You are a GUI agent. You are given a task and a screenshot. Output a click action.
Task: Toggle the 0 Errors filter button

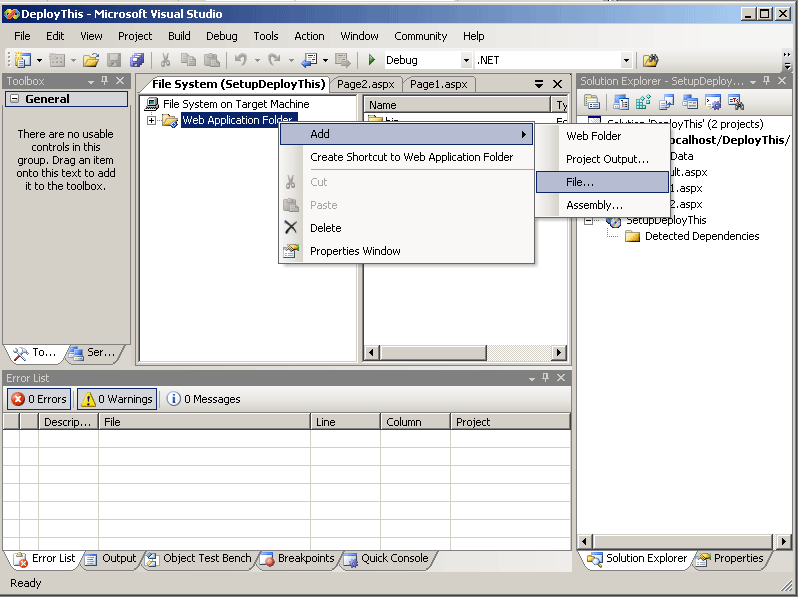pos(38,399)
